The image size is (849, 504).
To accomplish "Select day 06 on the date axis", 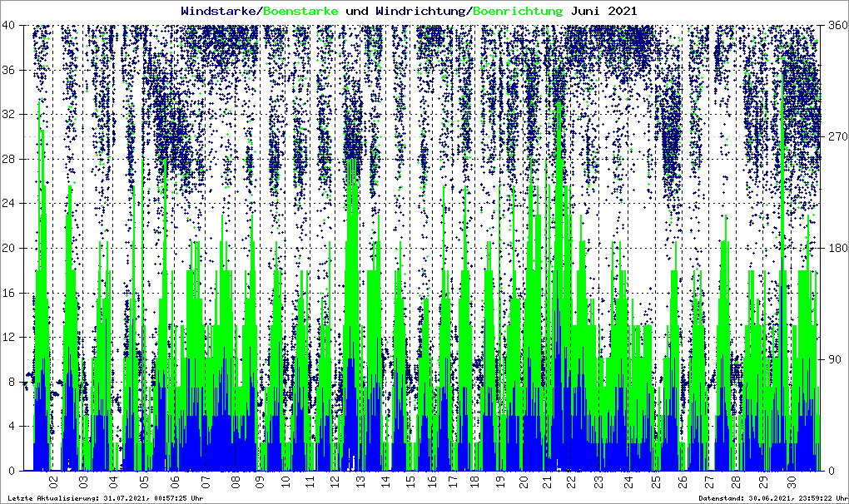I will 174,482.
